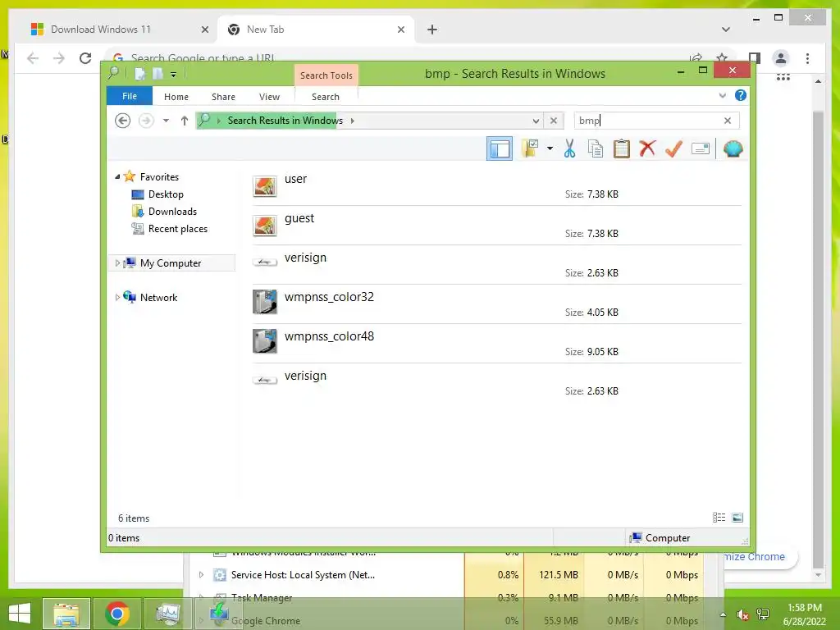
Task: Click the clipboard Paste icon
Action: point(622,148)
